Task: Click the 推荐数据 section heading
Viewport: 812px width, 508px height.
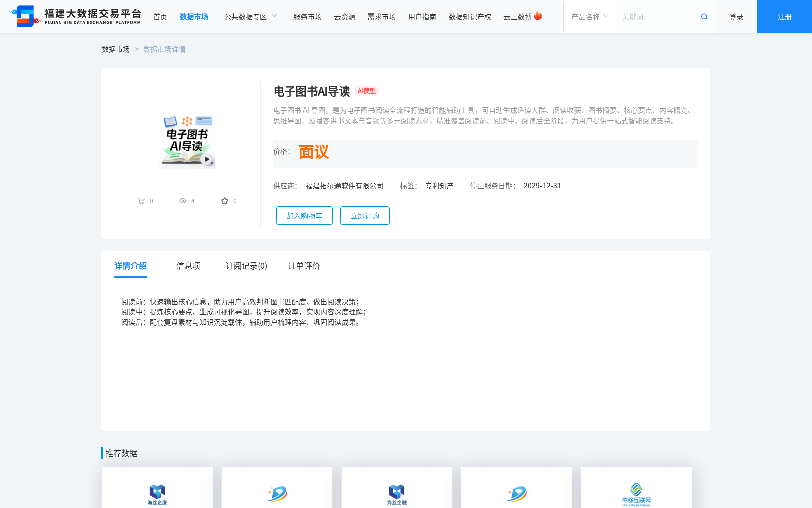Action: pyautogui.click(x=121, y=453)
